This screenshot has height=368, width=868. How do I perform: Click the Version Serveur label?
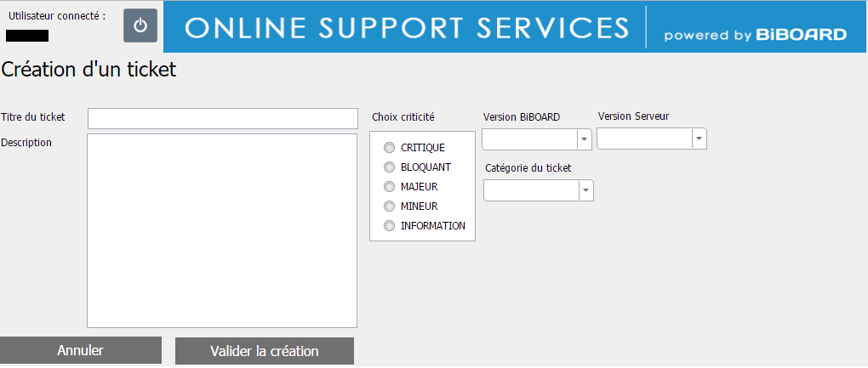634,116
